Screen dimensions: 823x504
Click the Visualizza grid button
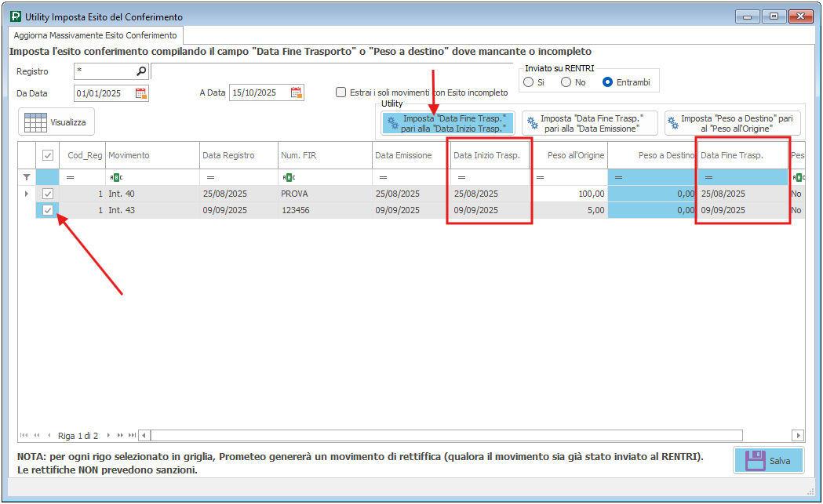click(x=56, y=122)
